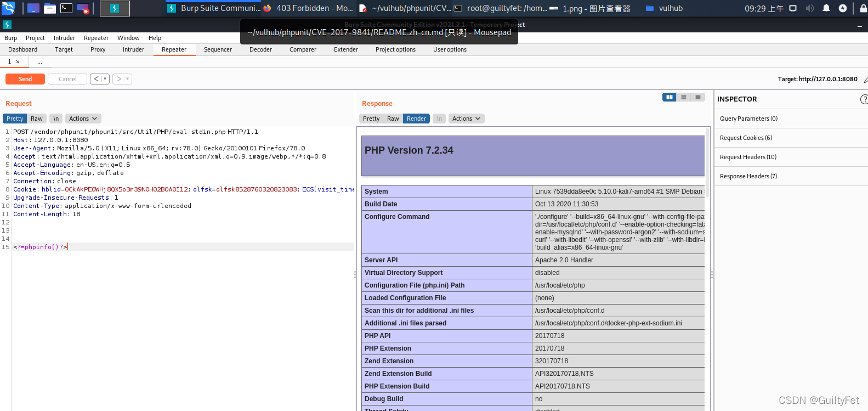Click the lock screen icon

[863, 8]
